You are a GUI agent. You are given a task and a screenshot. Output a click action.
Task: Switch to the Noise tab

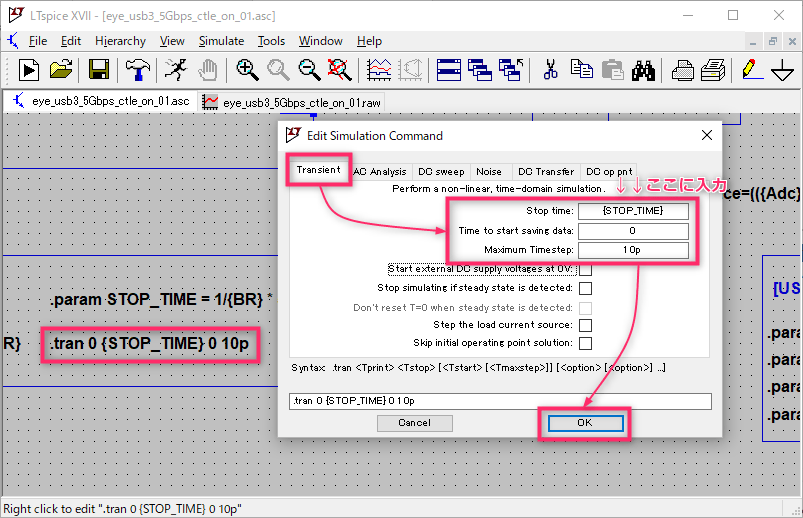(489, 172)
